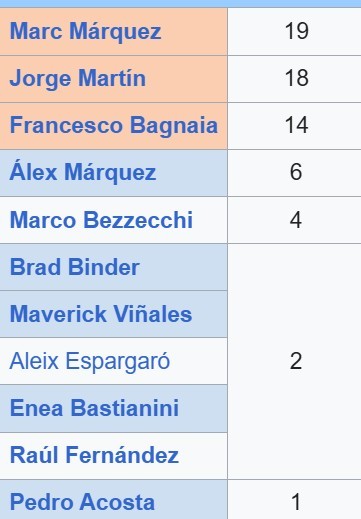Click empty orange space beside Jorge Martín
This screenshot has width=361, height=519.
point(187,79)
